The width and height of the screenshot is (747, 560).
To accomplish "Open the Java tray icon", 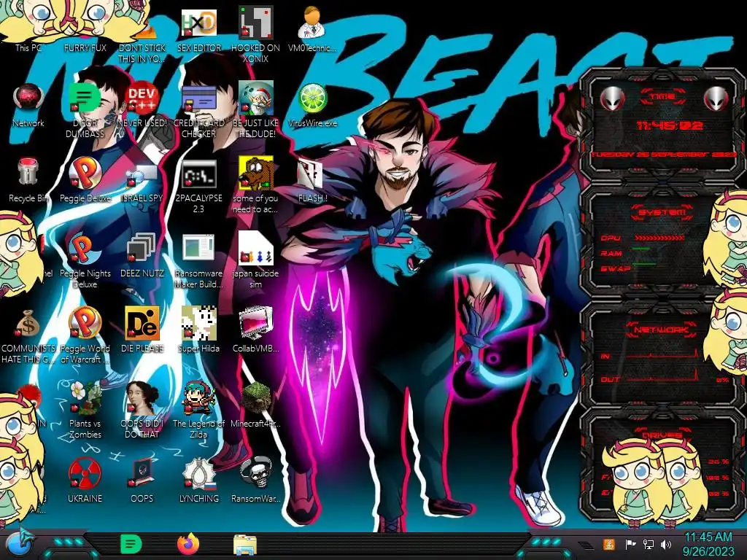I will pos(609,544).
